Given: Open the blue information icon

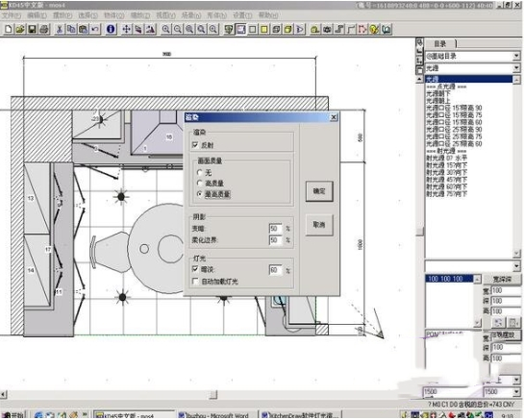Looking at the screenshot, I should coord(111,30).
